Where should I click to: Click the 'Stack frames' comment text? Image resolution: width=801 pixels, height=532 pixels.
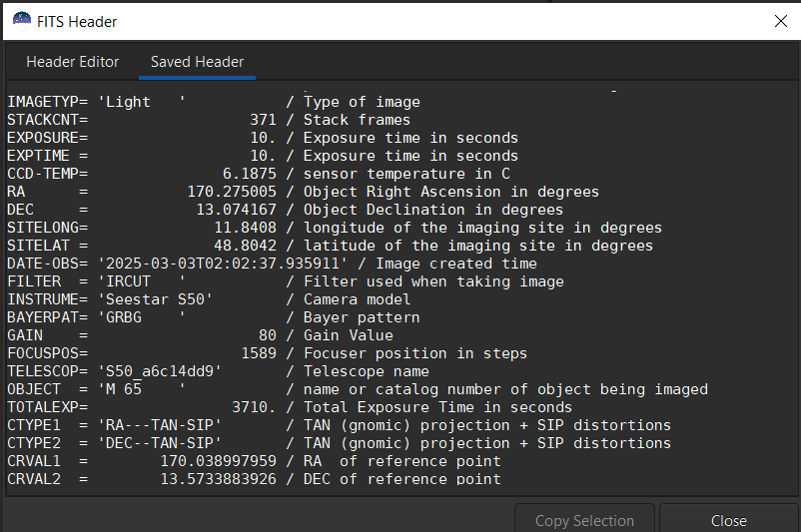[x=358, y=120]
